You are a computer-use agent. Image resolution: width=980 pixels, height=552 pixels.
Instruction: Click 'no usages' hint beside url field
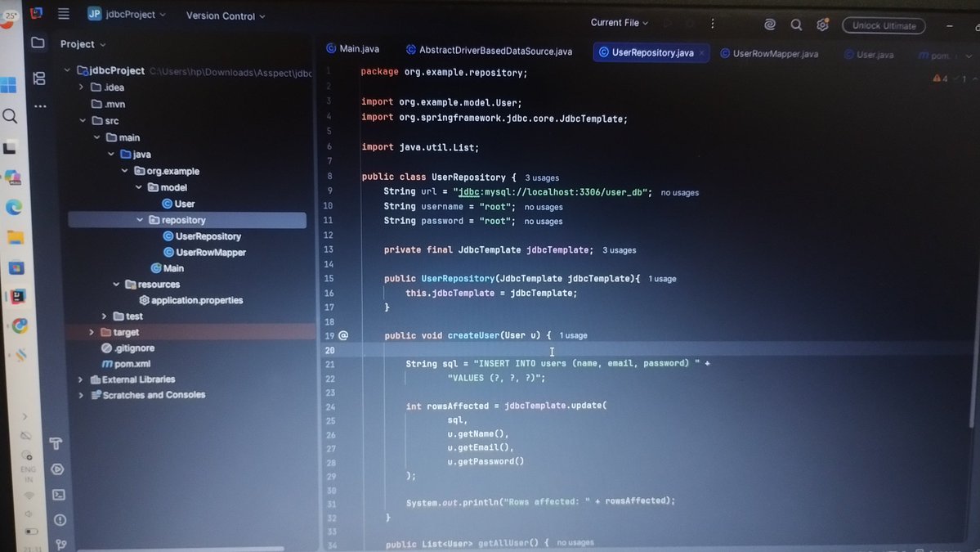coord(680,192)
